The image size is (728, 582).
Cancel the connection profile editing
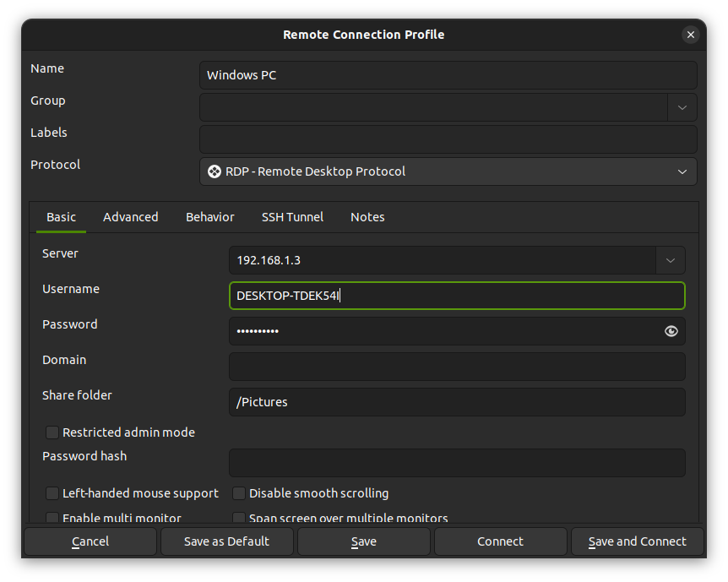tap(90, 541)
